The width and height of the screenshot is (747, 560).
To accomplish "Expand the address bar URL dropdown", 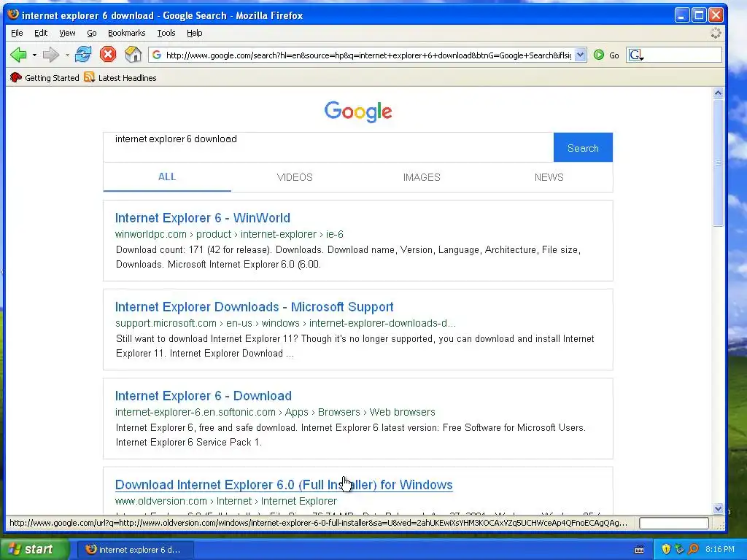I will (x=580, y=55).
